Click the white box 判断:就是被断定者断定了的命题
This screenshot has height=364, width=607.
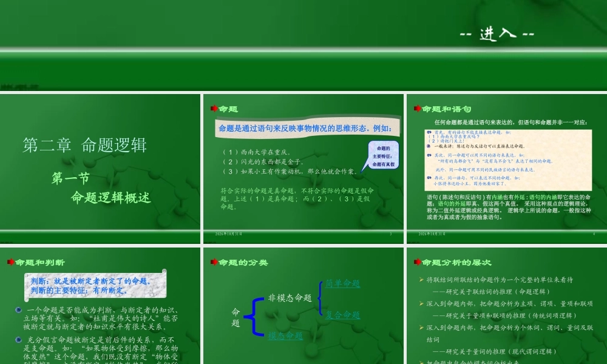[95, 286]
